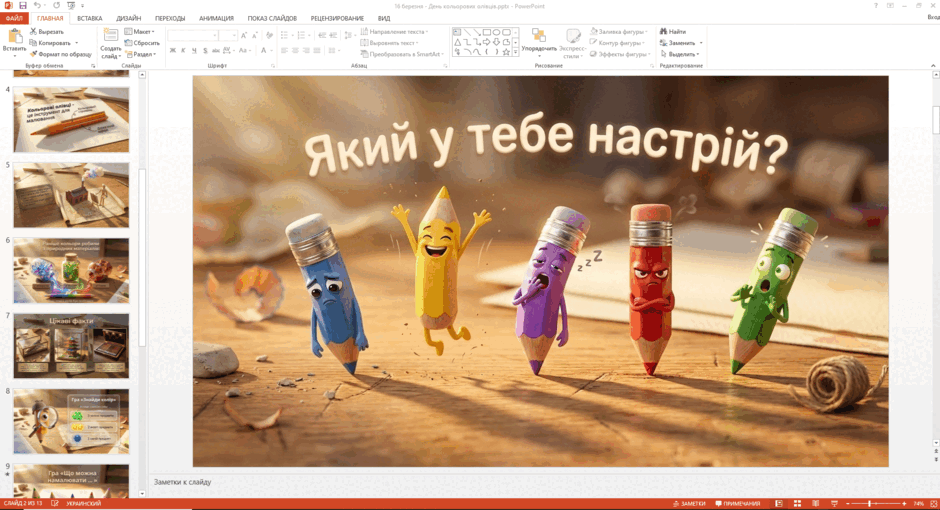Toggle bold Ж formatting
940x510 pixels.
pyautogui.click(x=173, y=51)
